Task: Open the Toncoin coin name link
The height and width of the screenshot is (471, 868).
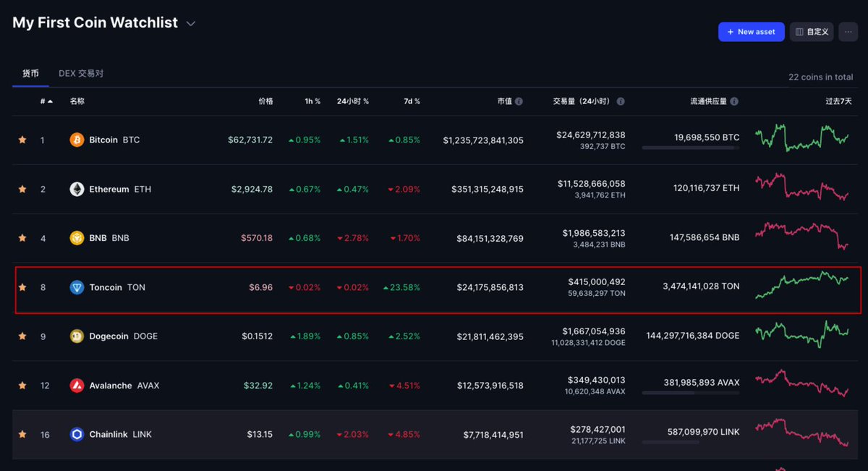Action: 106,287
